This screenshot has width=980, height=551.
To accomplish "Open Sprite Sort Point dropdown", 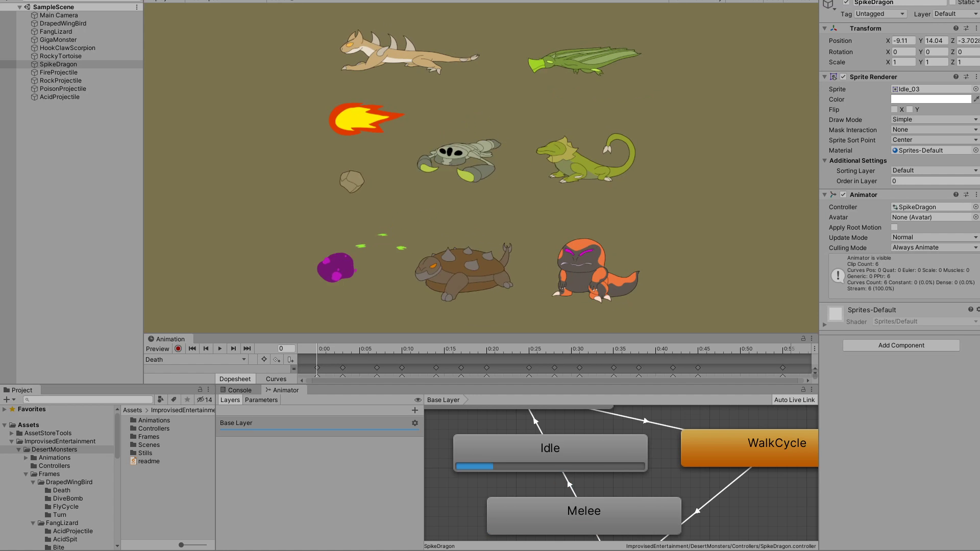I will (x=935, y=140).
